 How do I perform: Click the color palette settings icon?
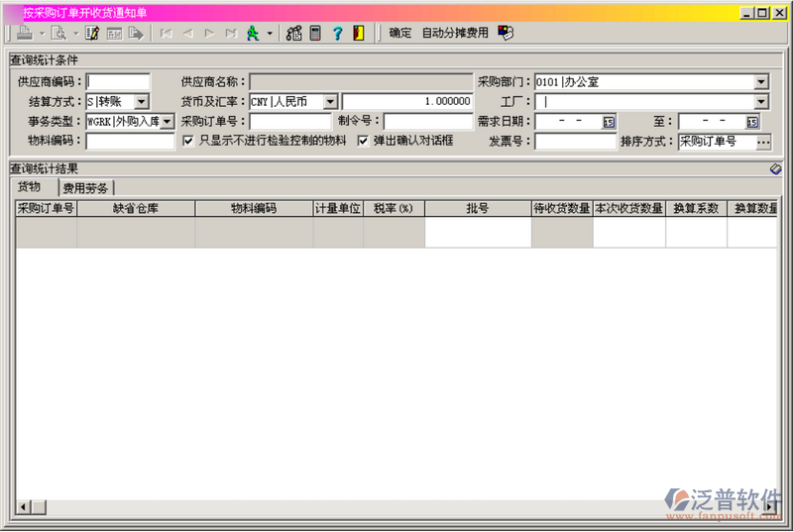click(x=506, y=34)
